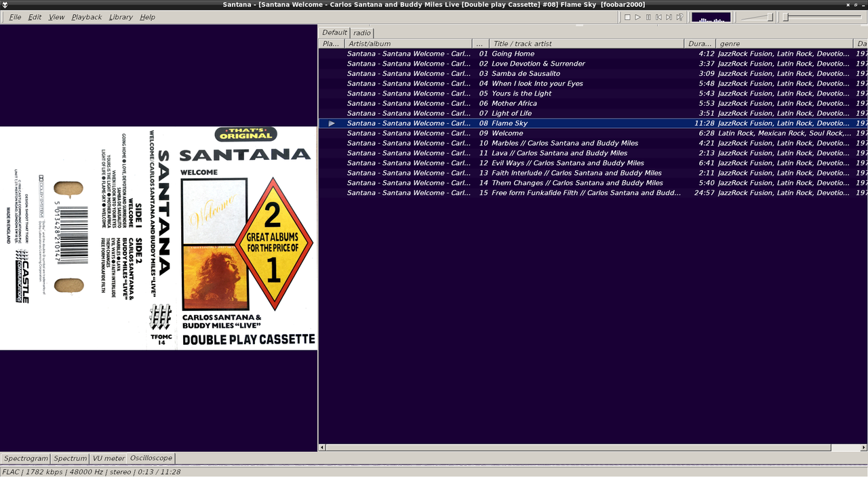This screenshot has width=868, height=477.
Task: Sort by Artist/album column header
Action: (x=408, y=43)
